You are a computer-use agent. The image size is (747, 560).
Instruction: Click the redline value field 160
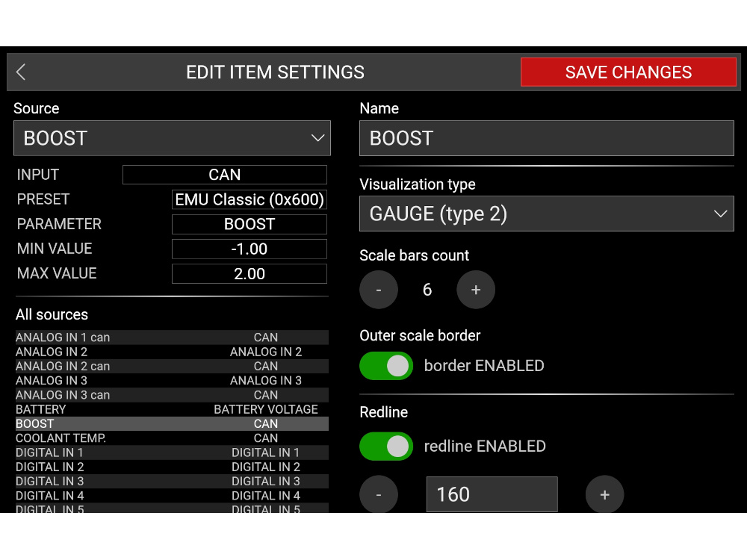492,494
